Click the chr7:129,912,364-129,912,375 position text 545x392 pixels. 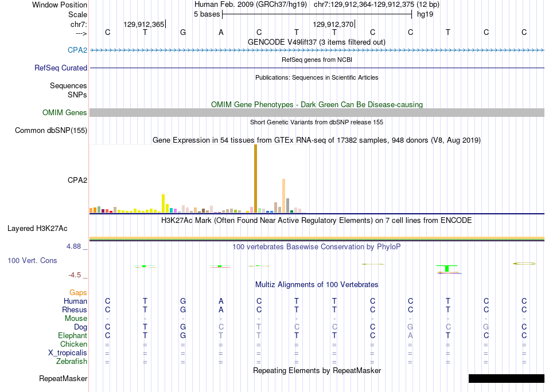[364, 5]
